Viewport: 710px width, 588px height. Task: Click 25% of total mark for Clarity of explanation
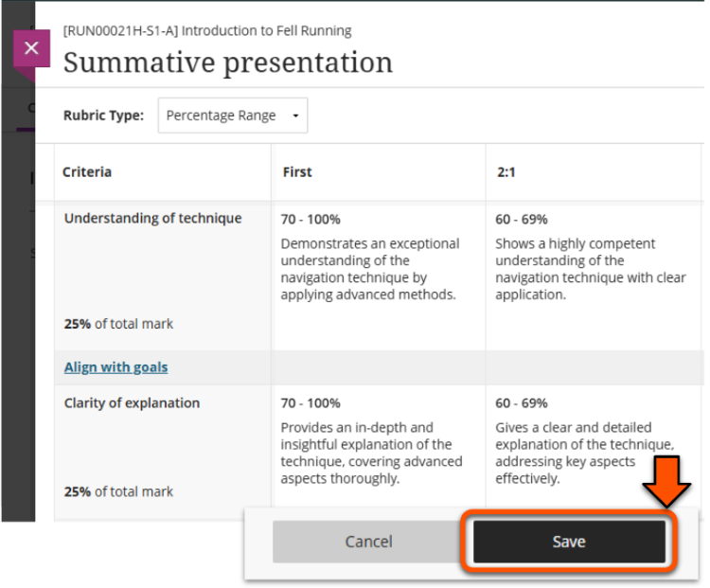tap(118, 491)
